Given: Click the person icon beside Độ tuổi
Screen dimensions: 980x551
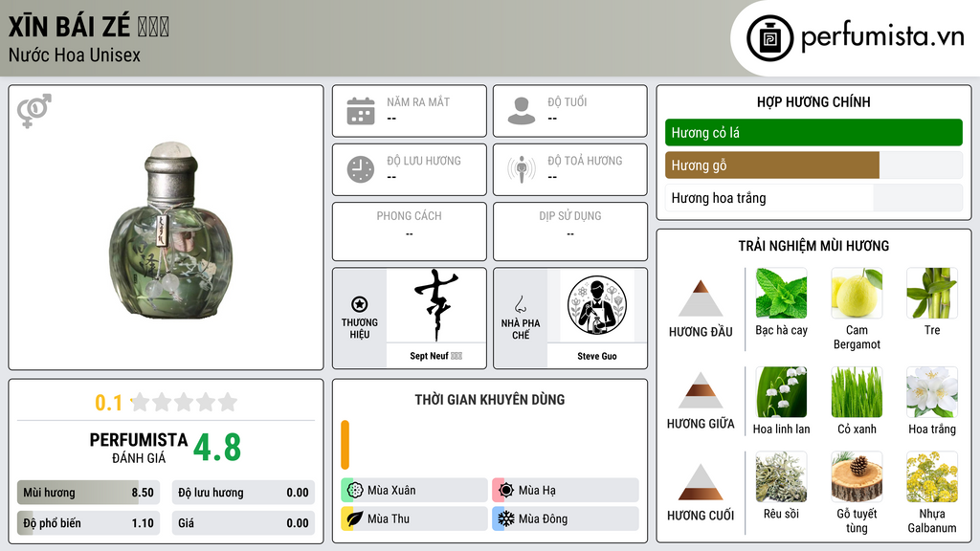Looking at the screenshot, I should click(522, 111).
